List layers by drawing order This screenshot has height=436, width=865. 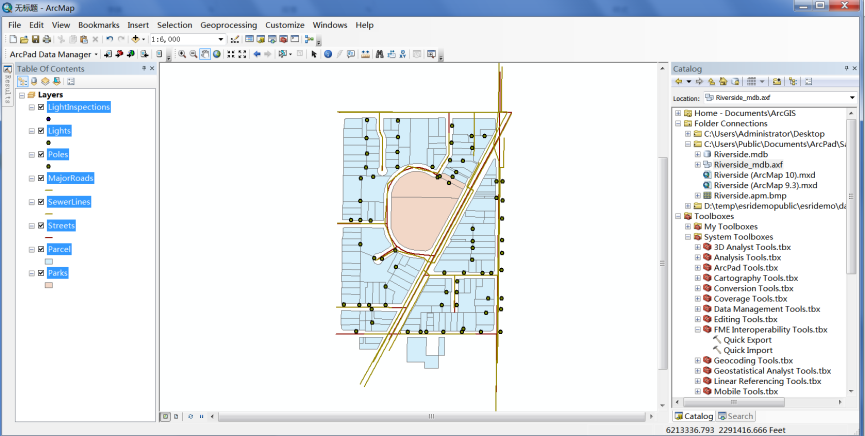coord(22,81)
